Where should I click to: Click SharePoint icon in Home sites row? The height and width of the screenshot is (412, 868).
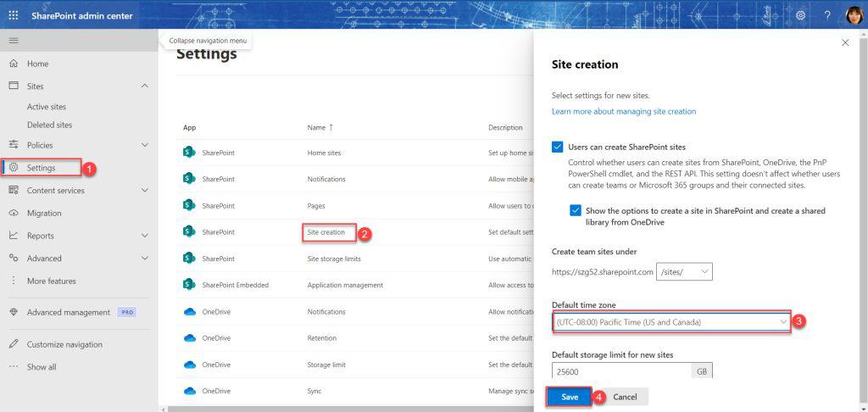tap(189, 153)
